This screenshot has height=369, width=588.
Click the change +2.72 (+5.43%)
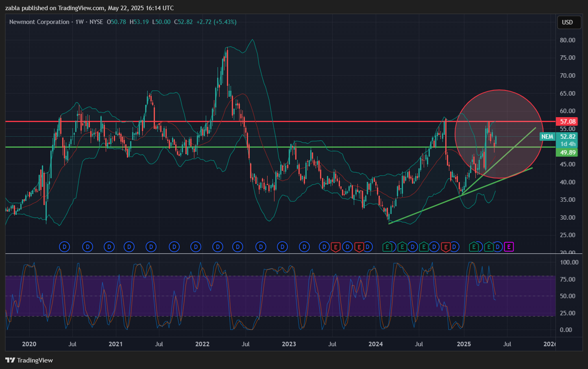tap(216, 22)
